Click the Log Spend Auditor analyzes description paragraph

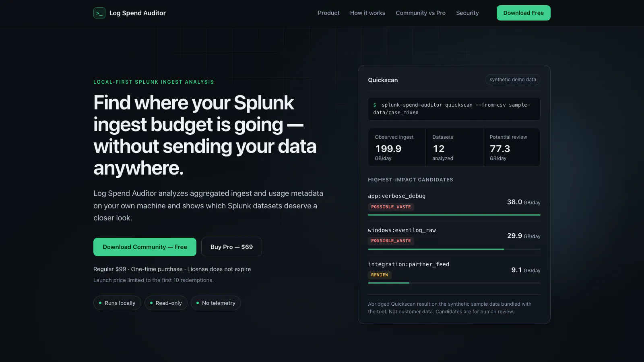pos(208,206)
